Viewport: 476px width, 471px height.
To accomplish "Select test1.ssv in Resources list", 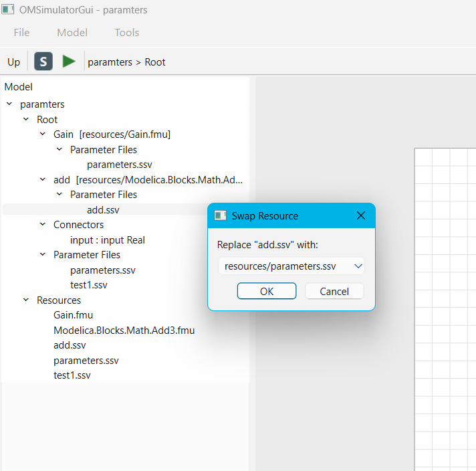I will [x=72, y=375].
